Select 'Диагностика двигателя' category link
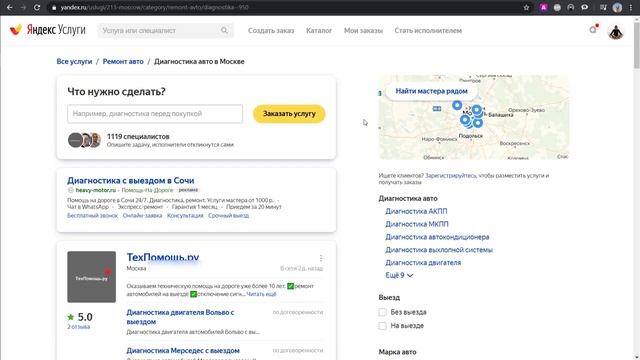Image resolution: width=640 pixels, height=360 pixels. click(423, 263)
